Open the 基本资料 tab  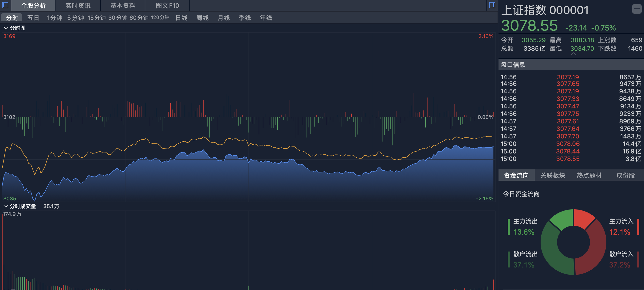pyautogui.click(x=122, y=5)
